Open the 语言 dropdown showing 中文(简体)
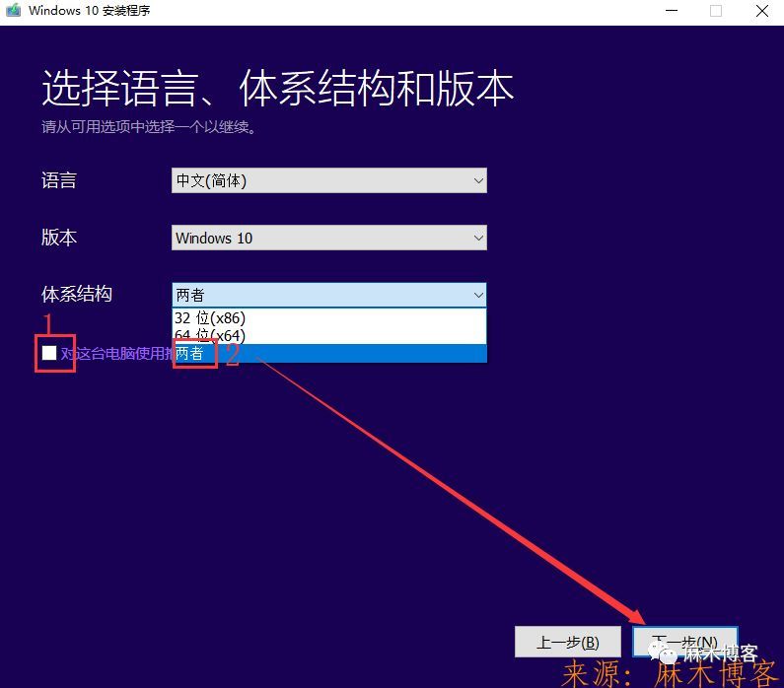 (x=329, y=180)
